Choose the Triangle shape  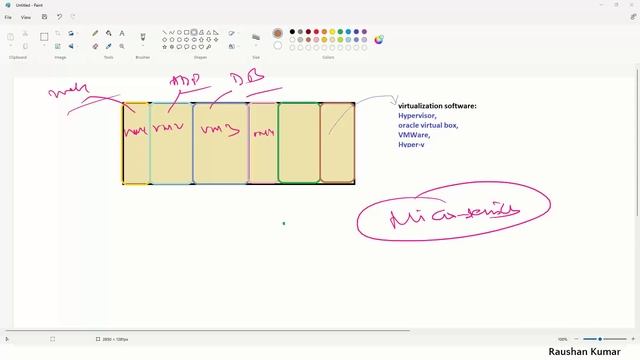(209, 32)
